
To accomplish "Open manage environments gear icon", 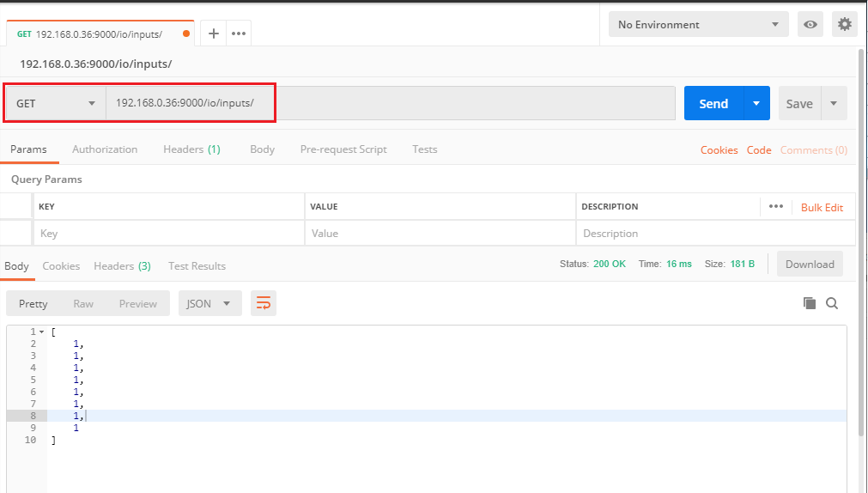I will coord(844,24).
